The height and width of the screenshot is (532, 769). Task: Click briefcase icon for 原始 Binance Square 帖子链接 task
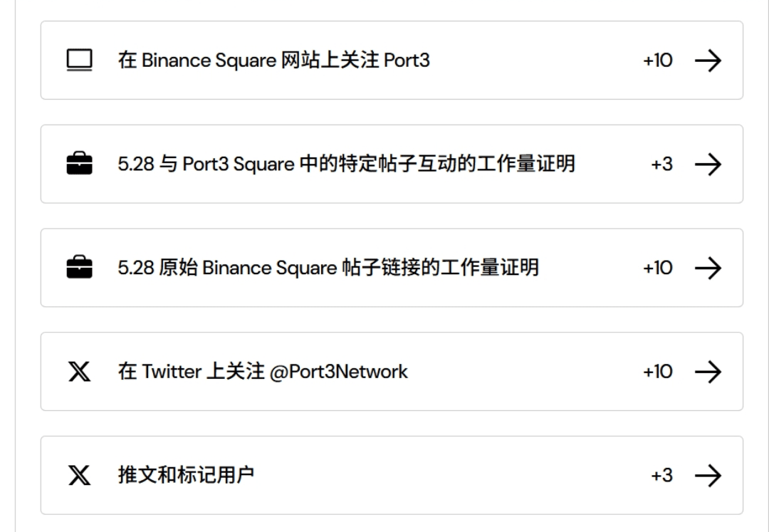[x=80, y=268]
